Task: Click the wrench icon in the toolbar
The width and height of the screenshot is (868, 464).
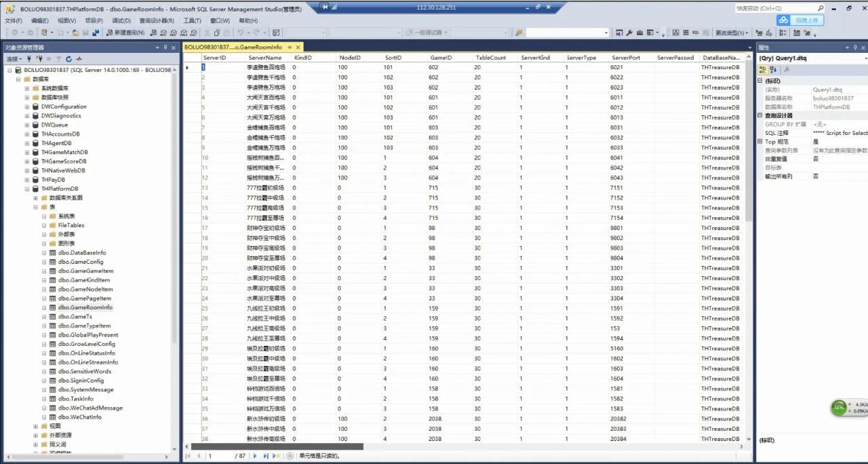Action: 629,33
